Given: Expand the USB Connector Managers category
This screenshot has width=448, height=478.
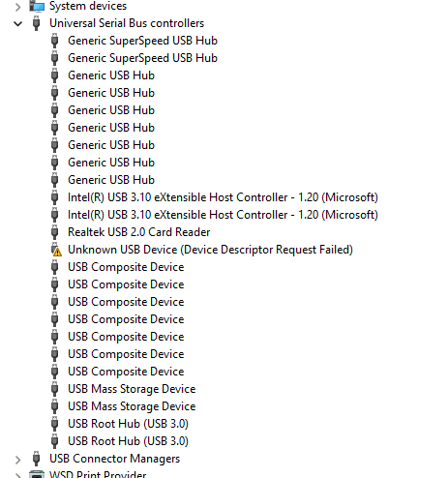Looking at the screenshot, I should point(18,460).
